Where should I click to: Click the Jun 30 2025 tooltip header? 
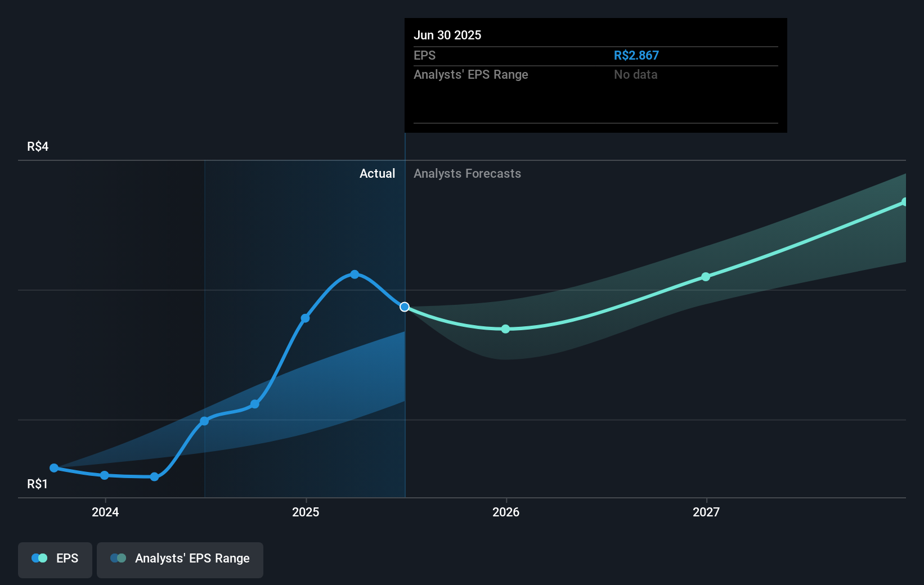448,35
